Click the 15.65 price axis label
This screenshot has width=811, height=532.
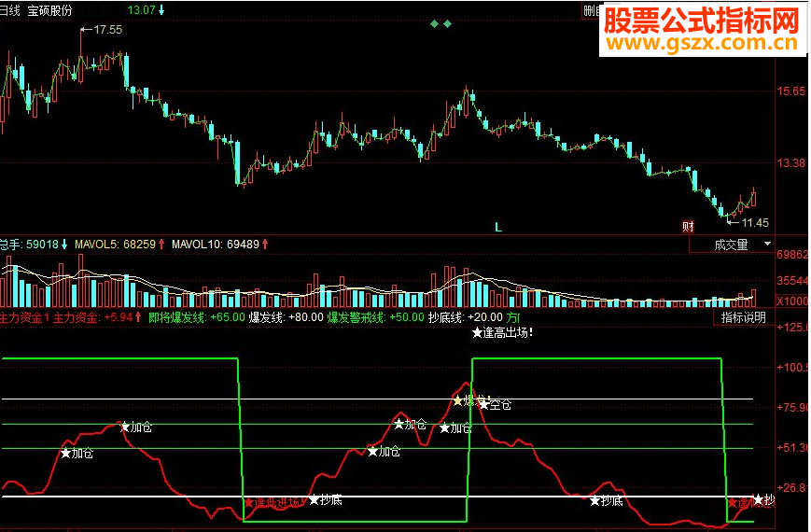790,91
